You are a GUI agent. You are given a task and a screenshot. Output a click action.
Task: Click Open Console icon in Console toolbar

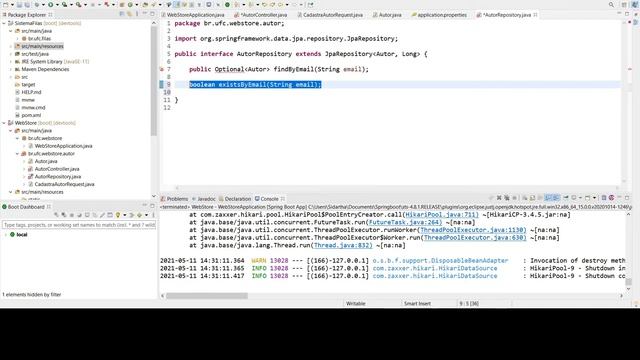(587, 198)
